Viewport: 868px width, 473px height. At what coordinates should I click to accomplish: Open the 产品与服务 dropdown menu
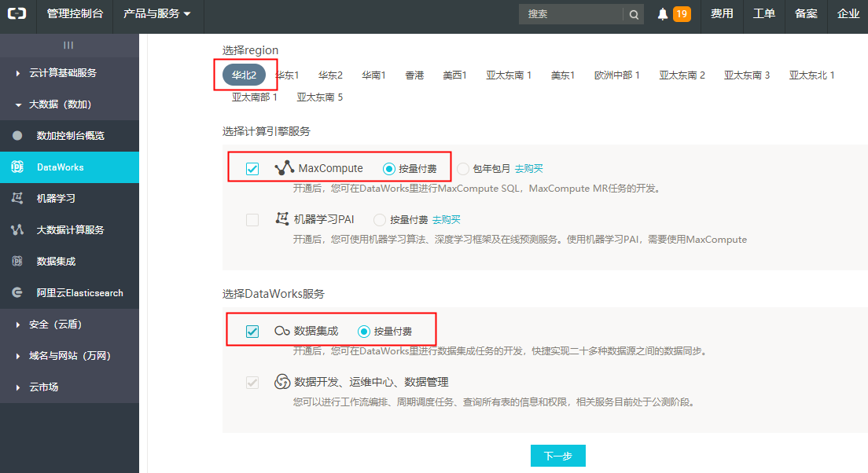157,14
